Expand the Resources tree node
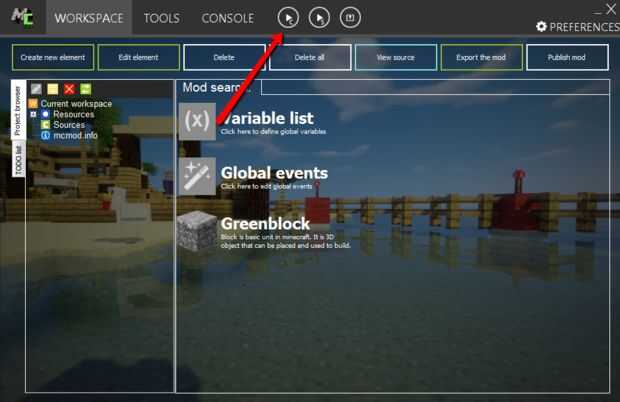620x402 pixels. 33,114
